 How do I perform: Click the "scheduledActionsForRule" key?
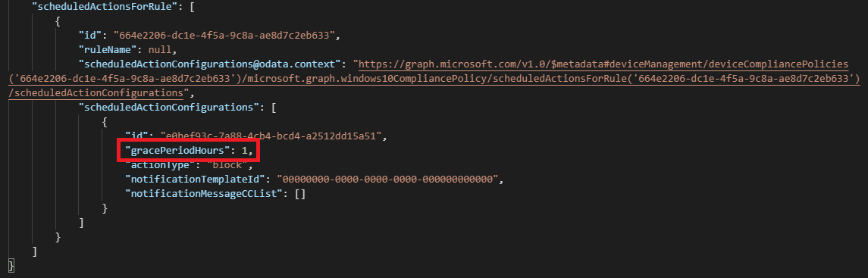(105, 7)
